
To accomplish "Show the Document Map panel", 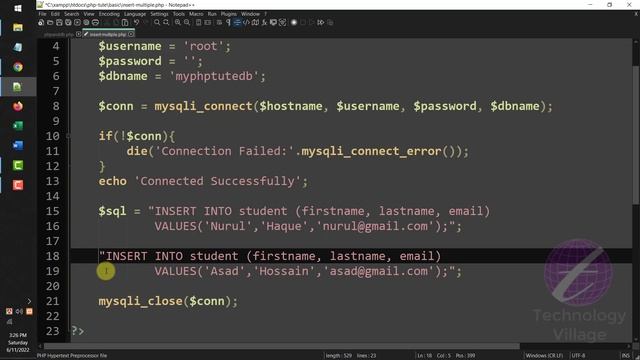I will pos(256,22).
